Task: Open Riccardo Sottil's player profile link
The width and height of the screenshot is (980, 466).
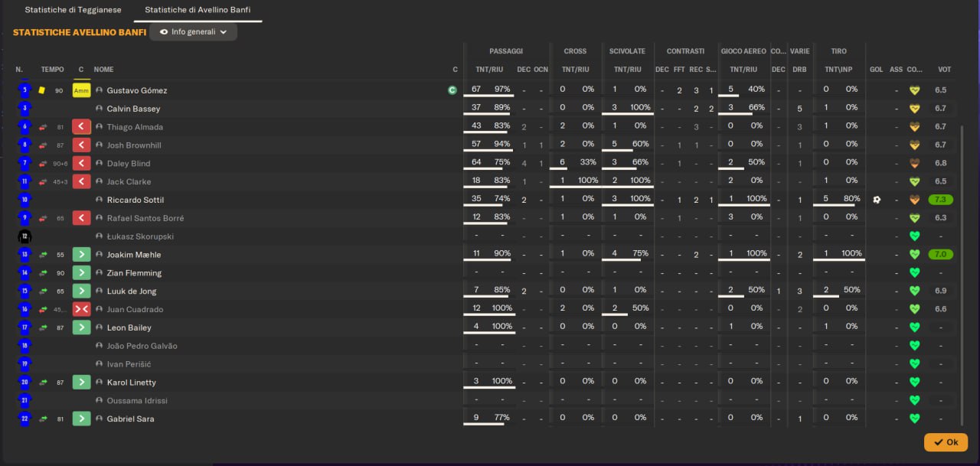Action: (x=135, y=200)
